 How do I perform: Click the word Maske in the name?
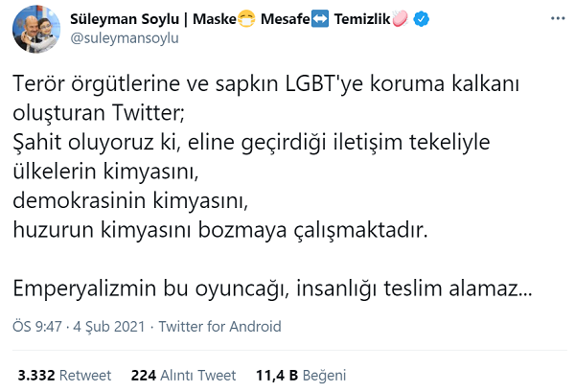pos(215,19)
